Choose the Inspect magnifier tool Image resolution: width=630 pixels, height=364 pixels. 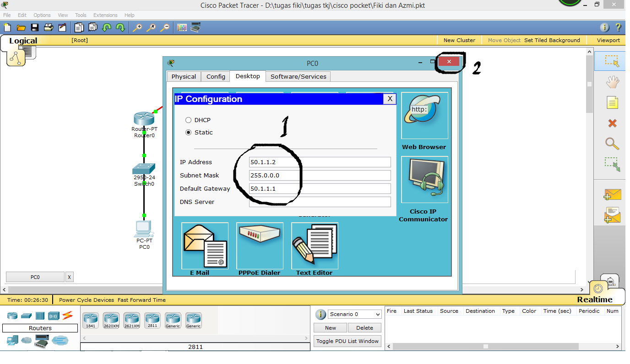pyautogui.click(x=612, y=144)
